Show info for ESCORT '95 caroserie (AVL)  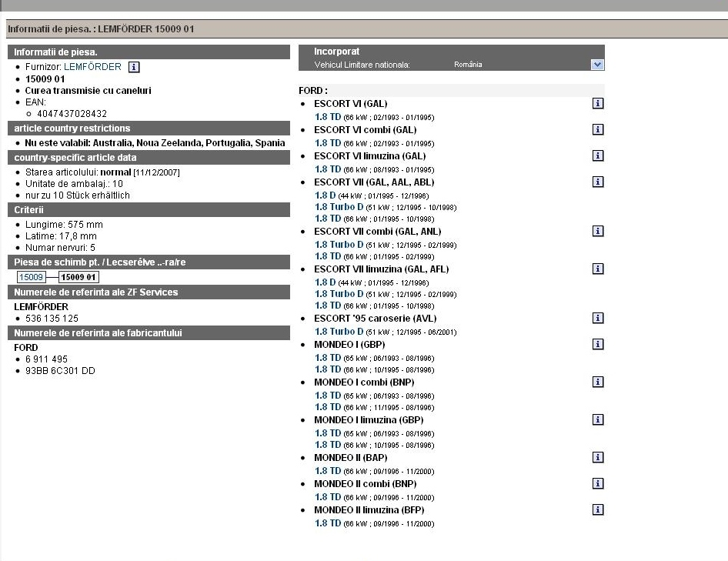coord(598,318)
